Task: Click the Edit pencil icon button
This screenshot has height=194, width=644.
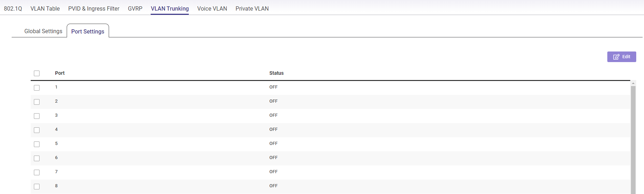Action: coord(621,57)
